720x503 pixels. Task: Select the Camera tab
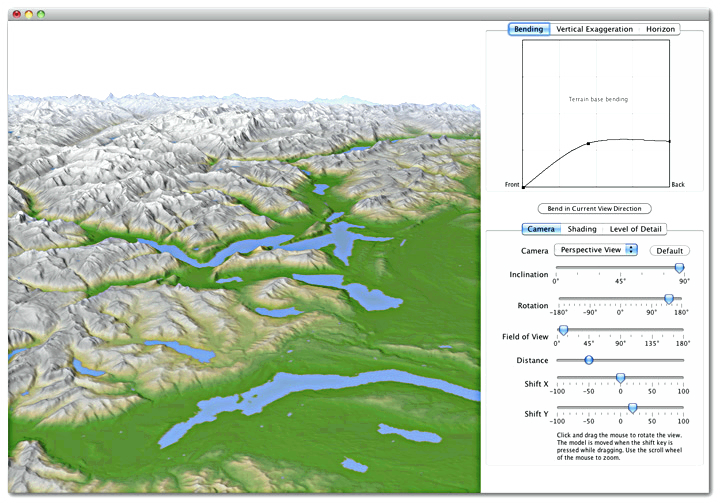(541, 229)
